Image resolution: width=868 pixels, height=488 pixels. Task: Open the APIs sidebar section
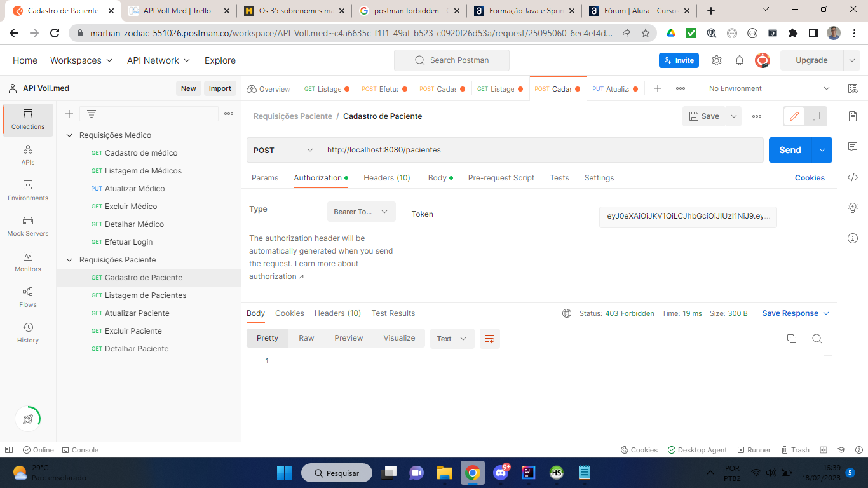click(x=28, y=154)
